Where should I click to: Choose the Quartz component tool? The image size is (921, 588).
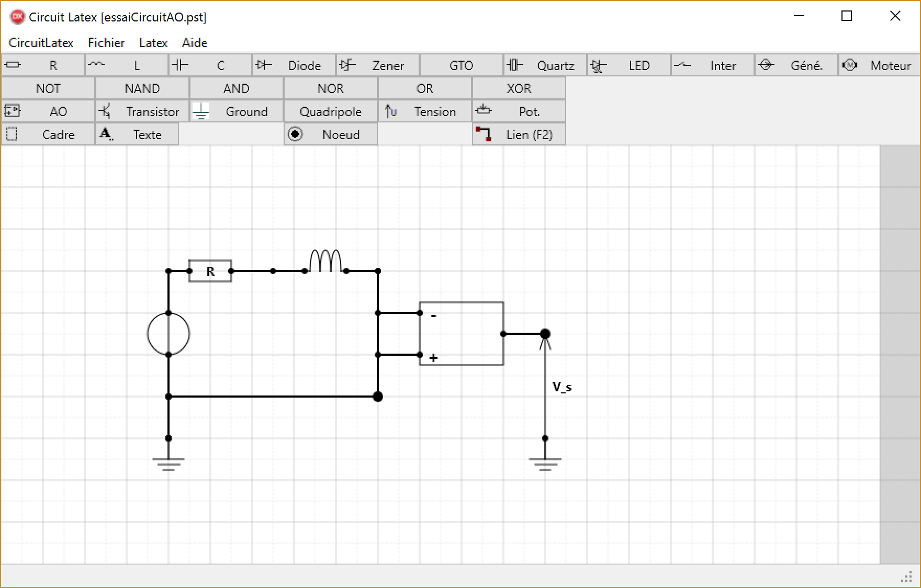545,65
